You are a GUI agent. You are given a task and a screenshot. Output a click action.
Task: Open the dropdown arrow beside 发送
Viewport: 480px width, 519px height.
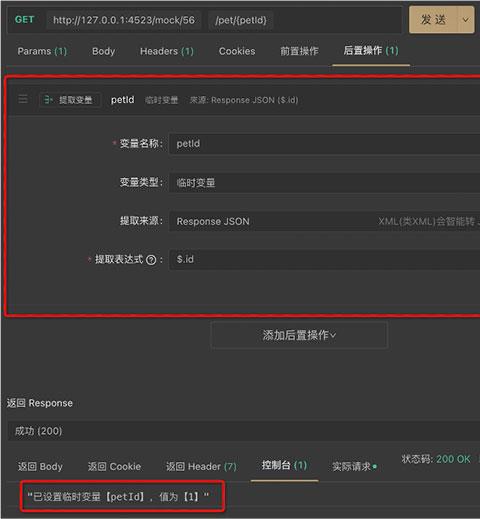click(466, 20)
